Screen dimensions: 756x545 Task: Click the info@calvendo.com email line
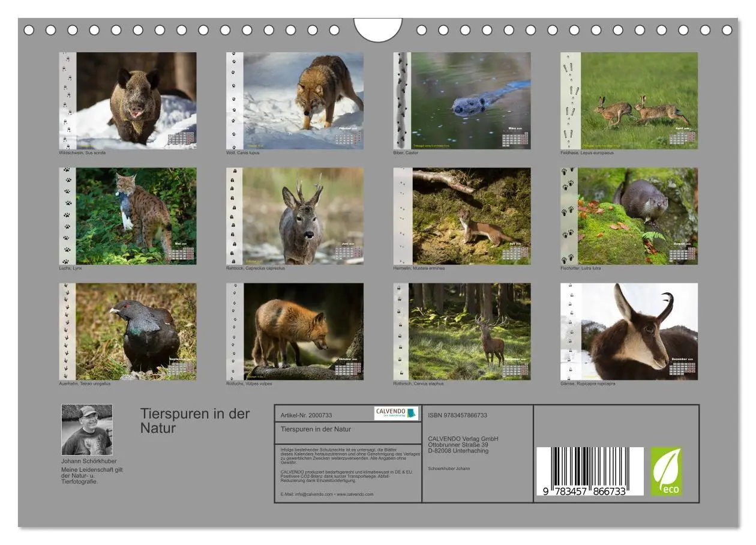[x=327, y=494]
